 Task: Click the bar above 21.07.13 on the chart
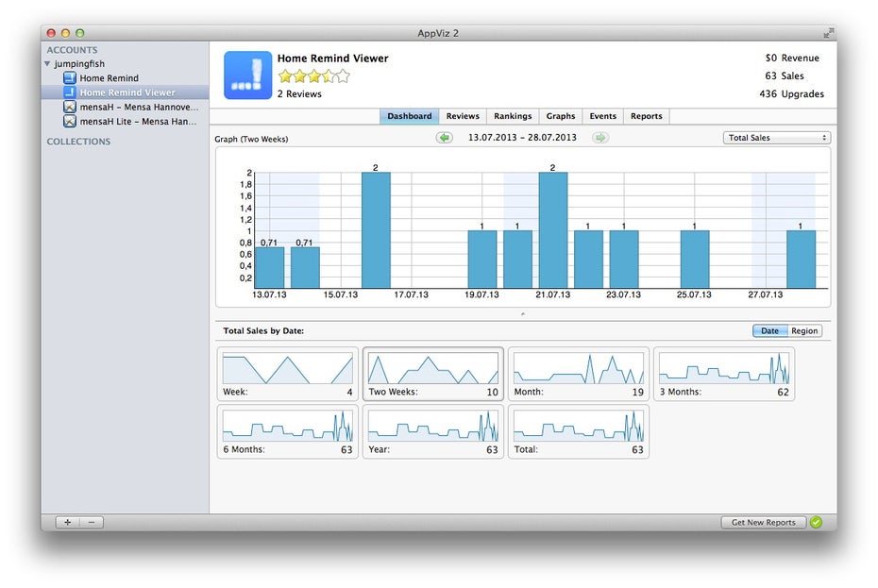pyautogui.click(x=552, y=230)
